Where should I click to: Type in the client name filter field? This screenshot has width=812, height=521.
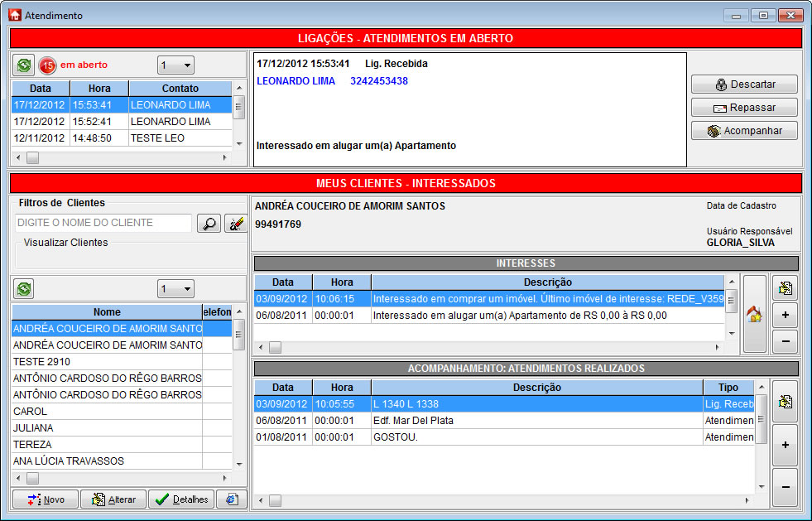click(x=103, y=223)
